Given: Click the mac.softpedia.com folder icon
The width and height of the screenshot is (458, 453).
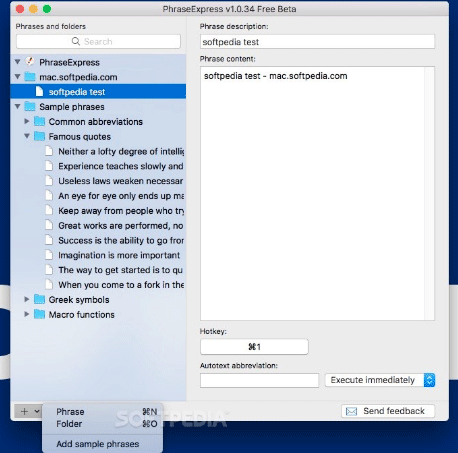Looking at the screenshot, I should tap(30, 77).
